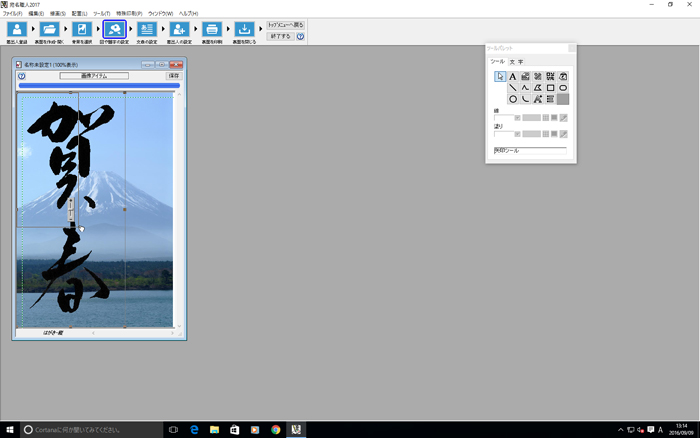Open the ファイル(F) menu
Image resolution: width=700 pixels, height=438 pixels.
point(12,13)
